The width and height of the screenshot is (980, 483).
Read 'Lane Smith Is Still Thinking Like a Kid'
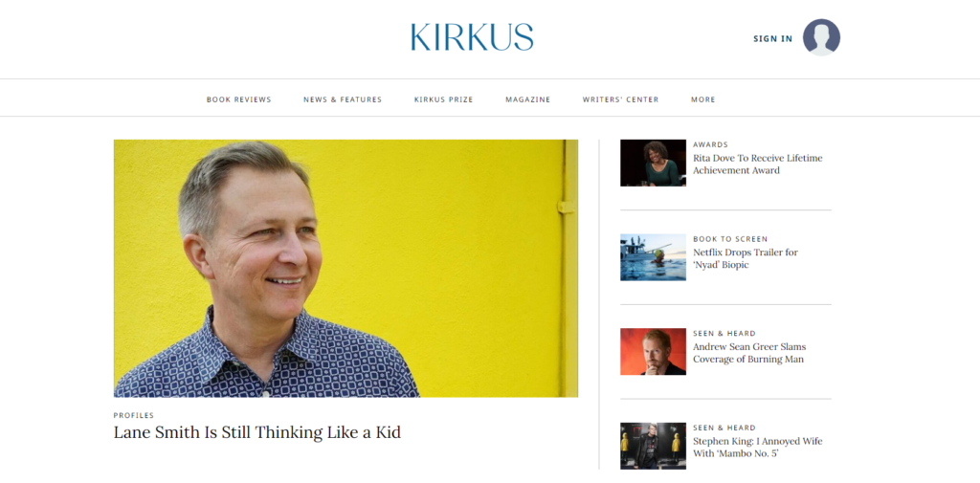(x=256, y=432)
